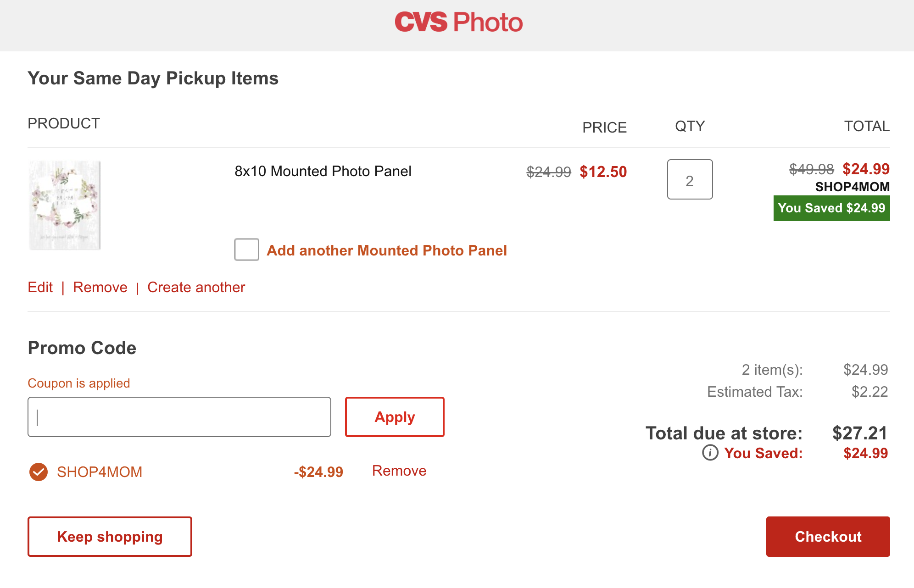Image resolution: width=914 pixels, height=588 pixels.
Task: Proceed with the Checkout button
Action: [828, 537]
